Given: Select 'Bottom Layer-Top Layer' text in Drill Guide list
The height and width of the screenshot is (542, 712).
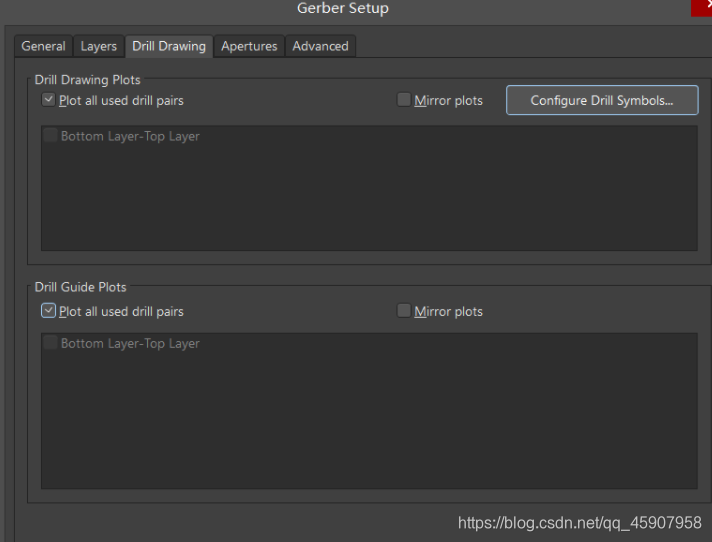Looking at the screenshot, I should click(130, 344).
